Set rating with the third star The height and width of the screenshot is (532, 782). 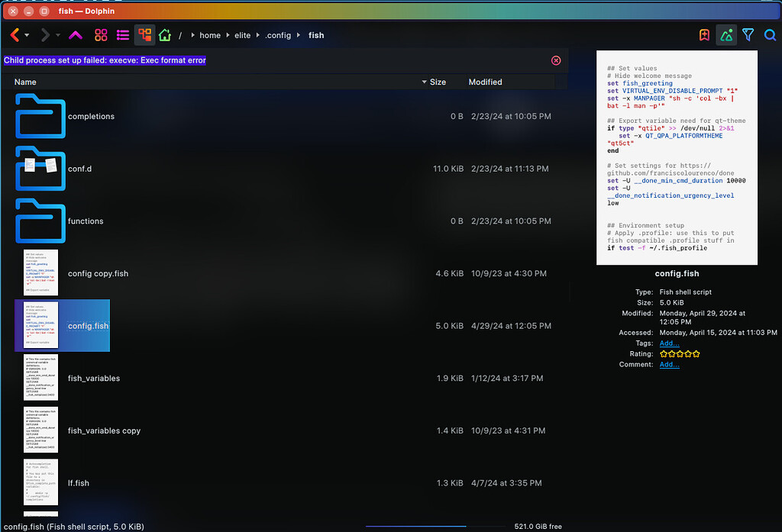click(x=680, y=354)
